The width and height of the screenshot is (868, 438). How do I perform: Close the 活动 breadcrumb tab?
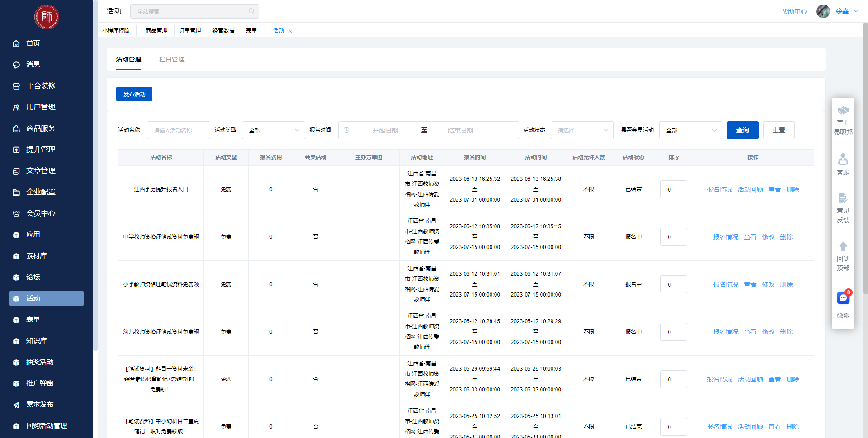click(x=290, y=31)
